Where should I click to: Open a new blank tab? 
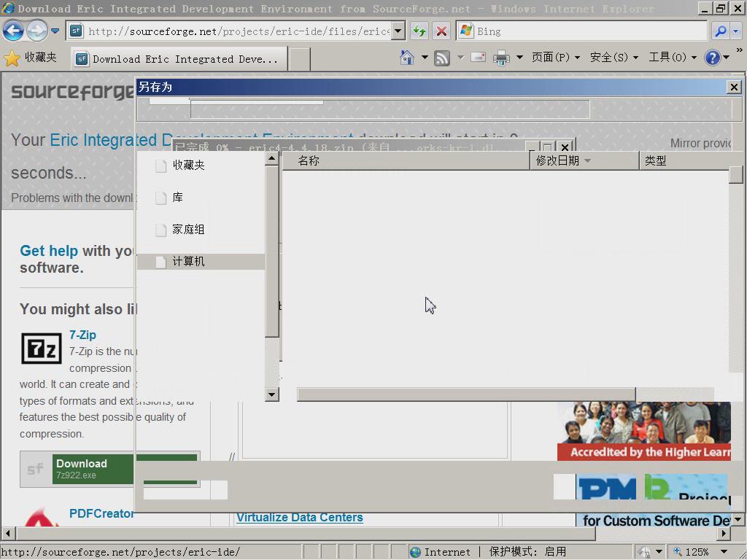300,59
